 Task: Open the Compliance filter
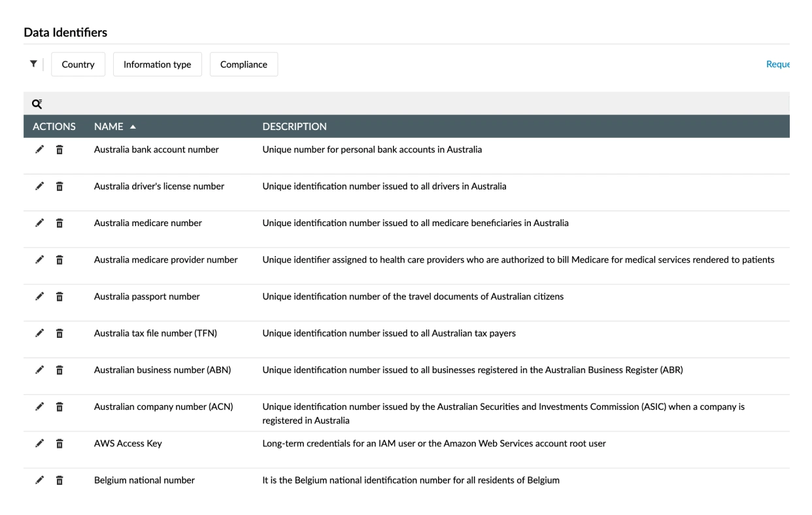pos(244,65)
